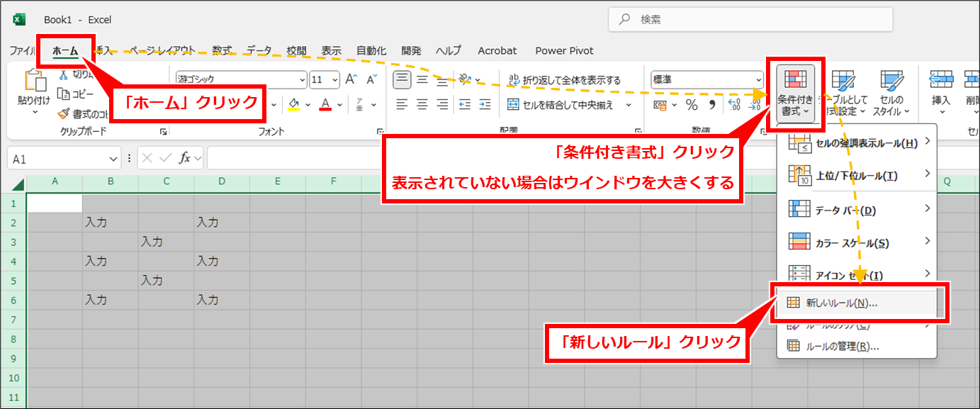Image resolution: width=980 pixels, height=409 pixels.
Task: Click the insert function fx icon
Action: pyautogui.click(x=184, y=158)
